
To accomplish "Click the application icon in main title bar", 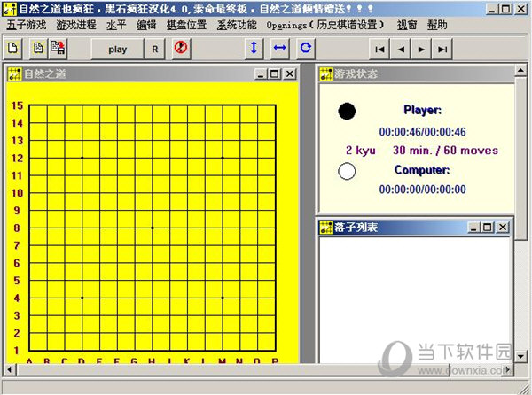I will click(x=10, y=9).
